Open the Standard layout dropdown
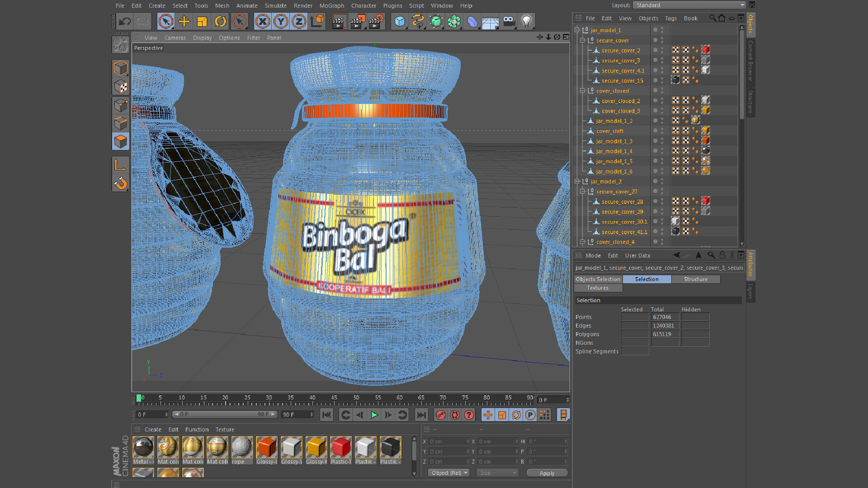Image resolution: width=868 pixels, height=488 pixels. 743,5
